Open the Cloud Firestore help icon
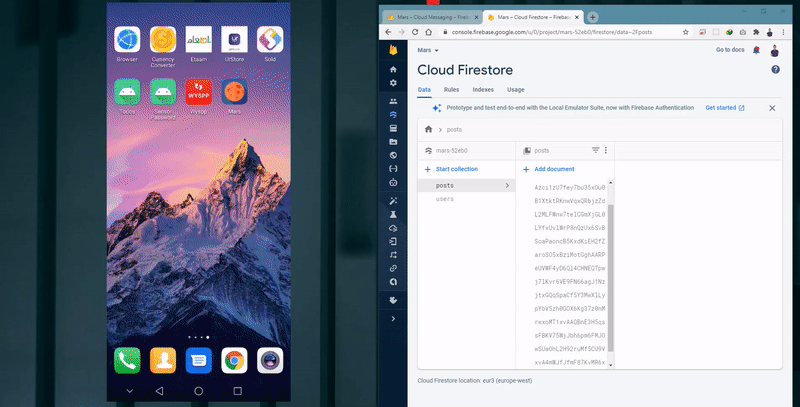Image resolution: width=800 pixels, height=407 pixels. (x=776, y=70)
